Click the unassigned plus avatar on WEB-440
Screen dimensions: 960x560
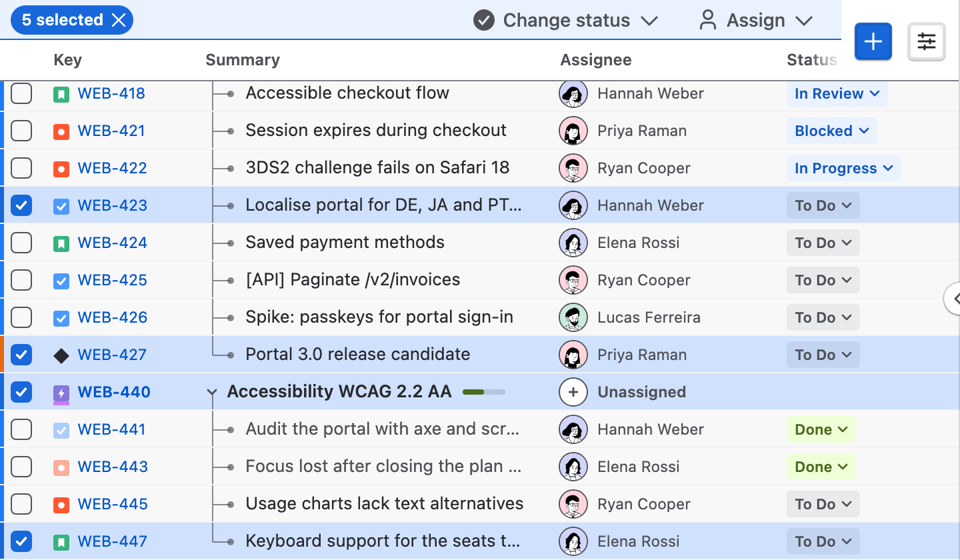(573, 392)
